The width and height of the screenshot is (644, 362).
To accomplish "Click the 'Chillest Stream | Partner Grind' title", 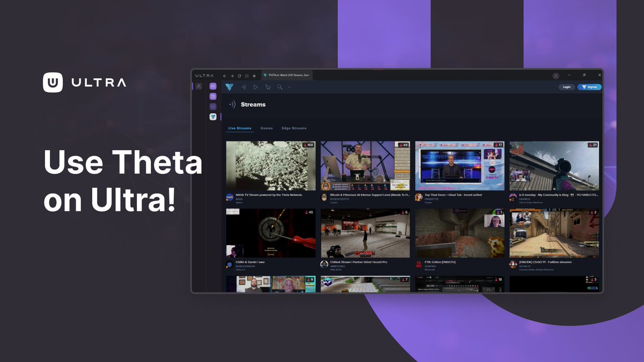I will (358, 262).
